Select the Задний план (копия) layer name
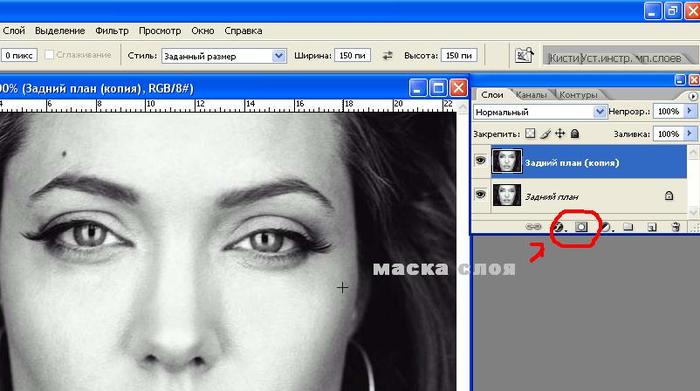This screenshot has width=700, height=391. click(x=572, y=163)
